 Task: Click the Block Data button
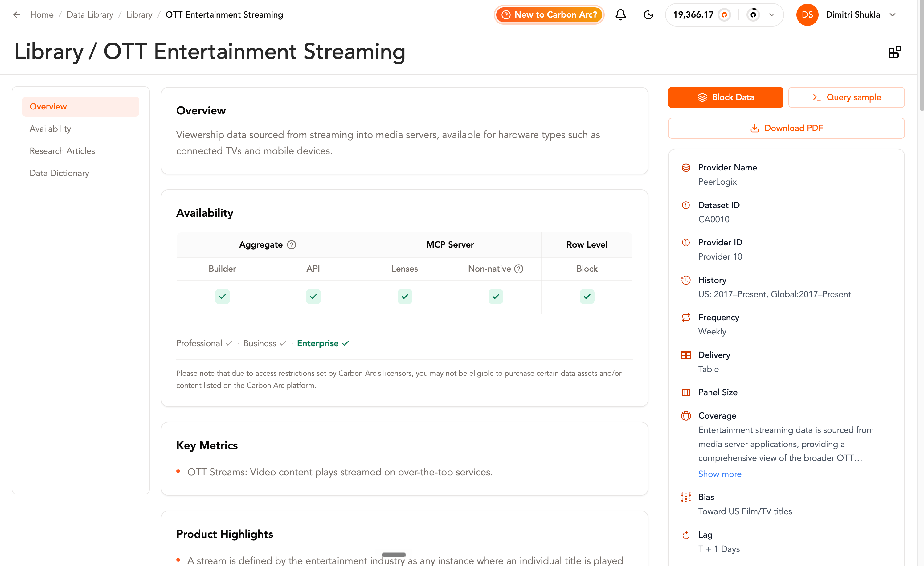pos(725,97)
